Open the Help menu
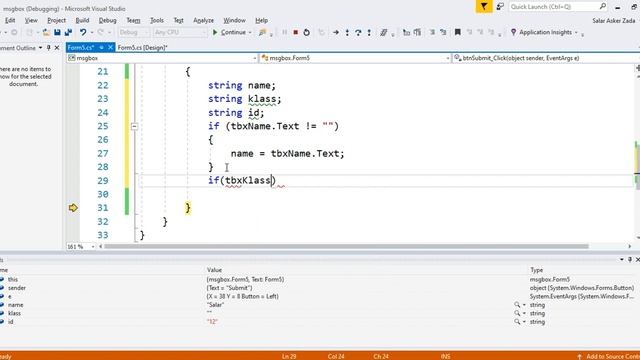Screen dimensions: 640x360 point(262,20)
